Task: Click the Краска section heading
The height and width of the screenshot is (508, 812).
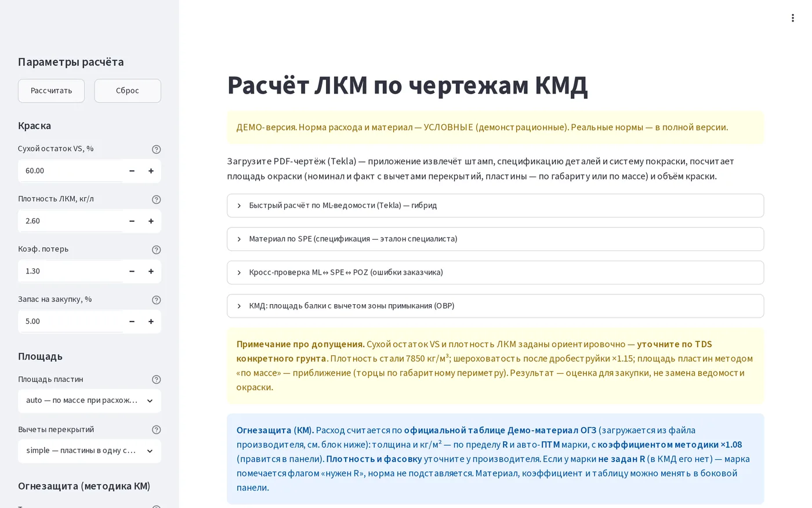Action: pyautogui.click(x=34, y=126)
